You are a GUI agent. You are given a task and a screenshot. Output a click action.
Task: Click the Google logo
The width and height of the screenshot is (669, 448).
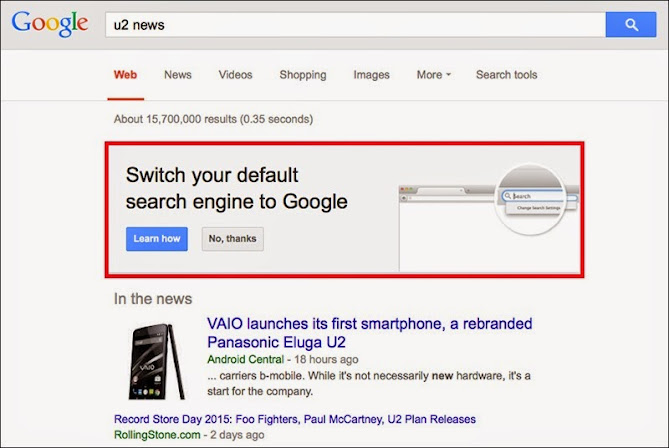point(49,24)
